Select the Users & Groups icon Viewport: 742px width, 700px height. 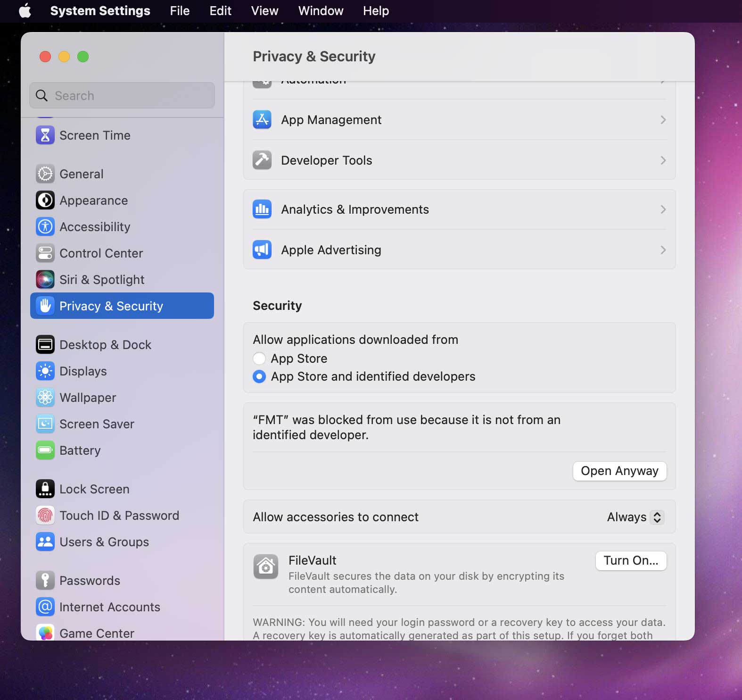pos(45,542)
